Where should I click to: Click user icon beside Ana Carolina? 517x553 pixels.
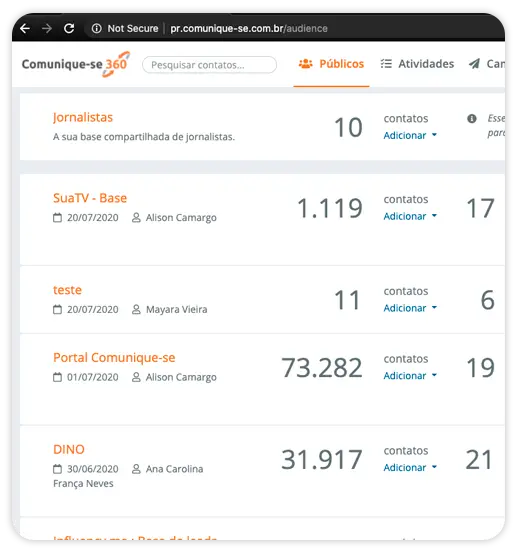(x=136, y=469)
